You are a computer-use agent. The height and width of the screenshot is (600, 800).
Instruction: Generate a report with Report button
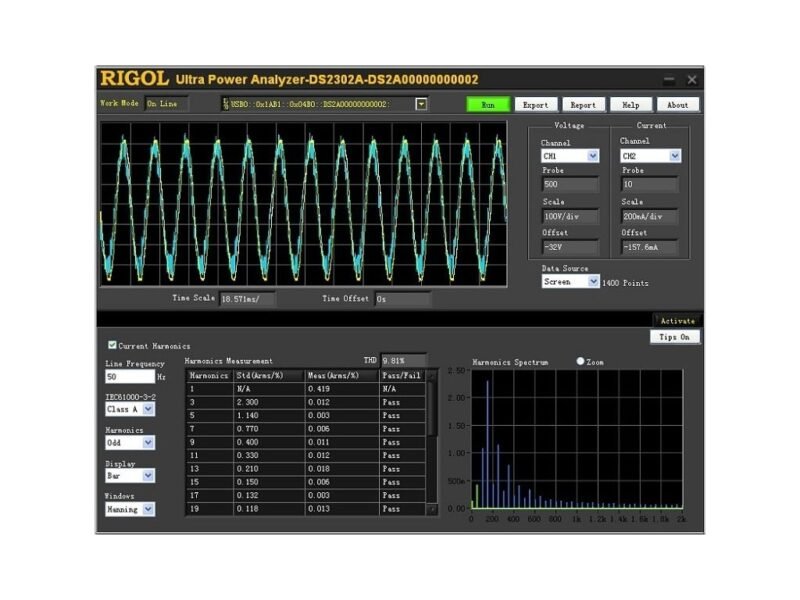[x=583, y=105]
